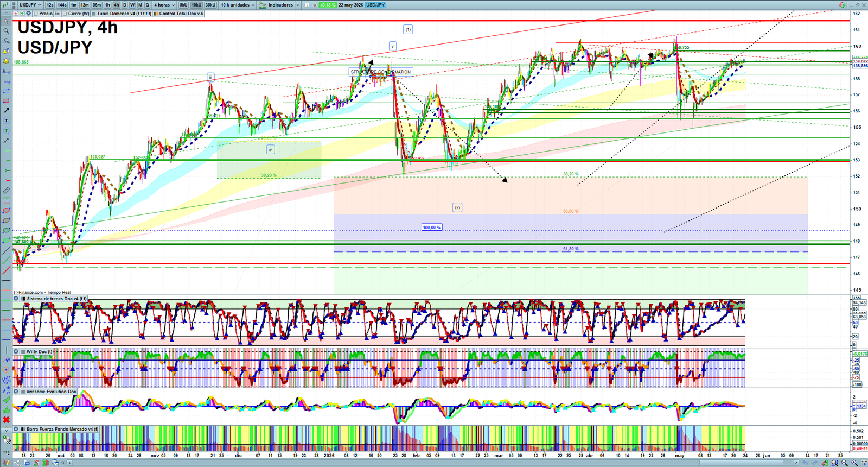
Task: Select the ruler measuring tool
Action: [6, 191]
